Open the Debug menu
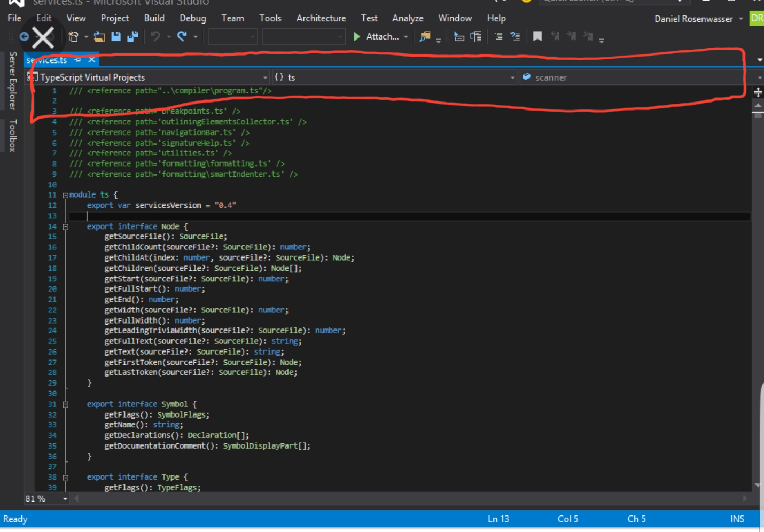 (x=193, y=18)
